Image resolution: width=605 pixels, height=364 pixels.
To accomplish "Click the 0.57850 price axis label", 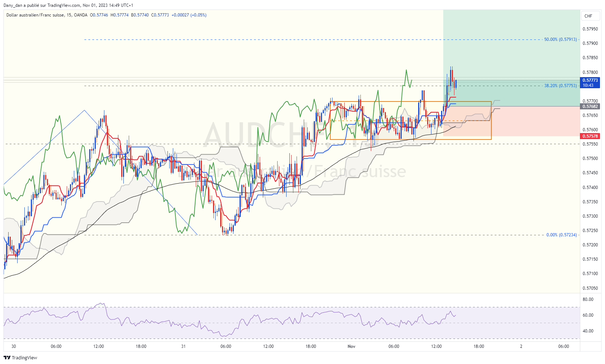I will click(590, 58).
